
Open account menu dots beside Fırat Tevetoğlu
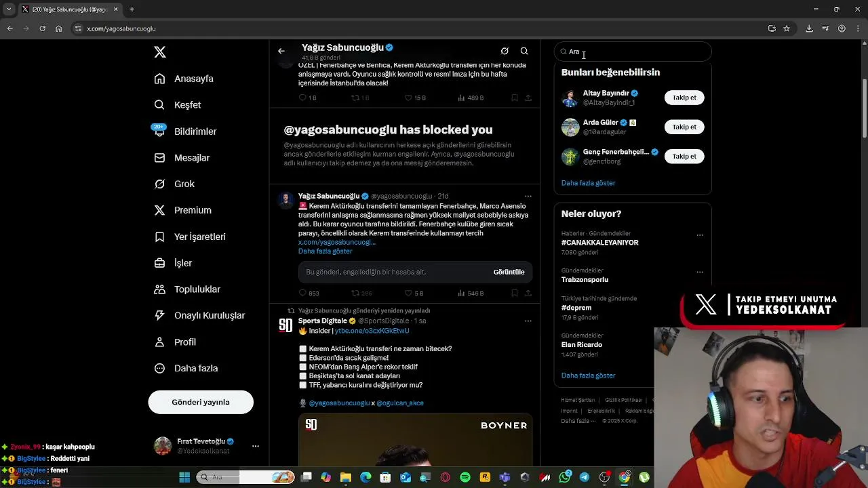256,446
